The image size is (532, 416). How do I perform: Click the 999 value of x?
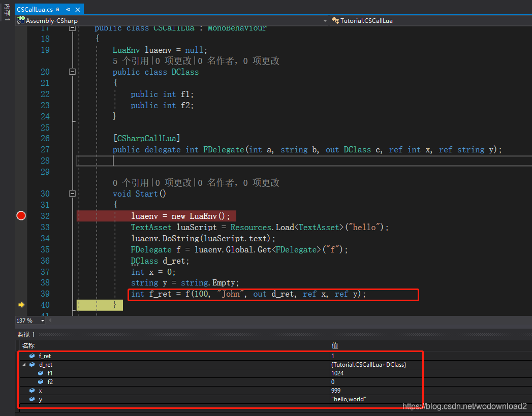[336, 391]
